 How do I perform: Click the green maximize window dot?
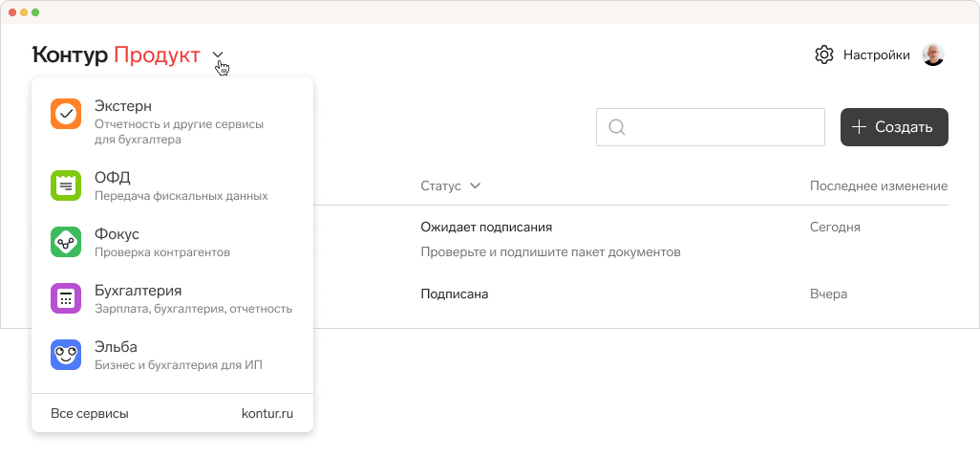coord(35,12)
